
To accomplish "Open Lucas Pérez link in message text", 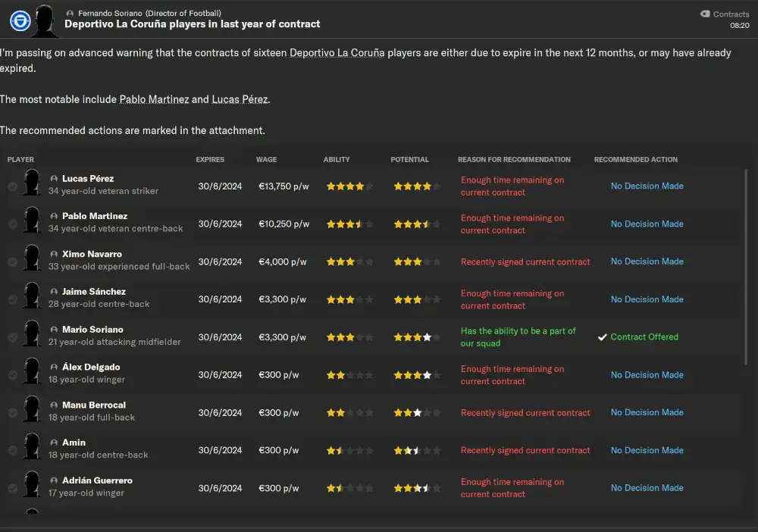I will click(x=240, y=99).
